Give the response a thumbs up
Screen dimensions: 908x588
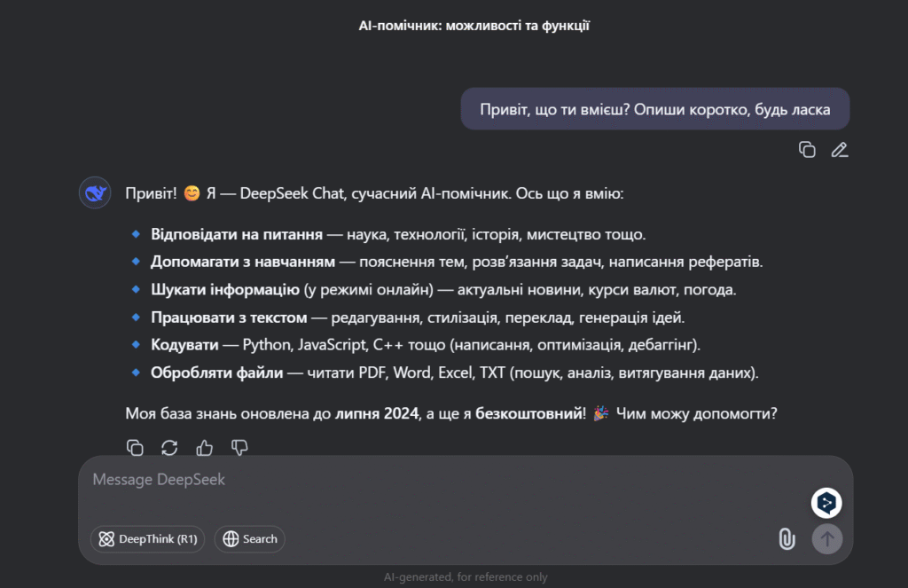pos(204,447)
